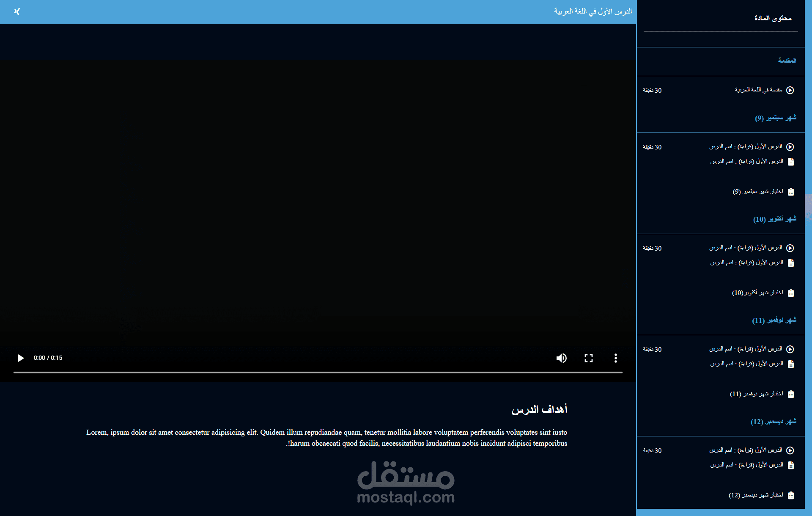Enter fullscreen video mode
This screenshot has height=516, width=812.
point(588,358)
